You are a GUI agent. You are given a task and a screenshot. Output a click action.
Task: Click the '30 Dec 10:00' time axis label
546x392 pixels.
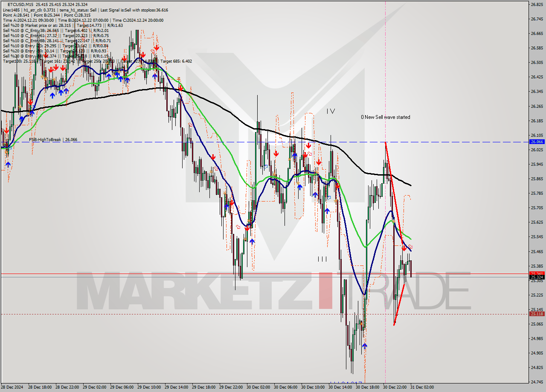313,387
